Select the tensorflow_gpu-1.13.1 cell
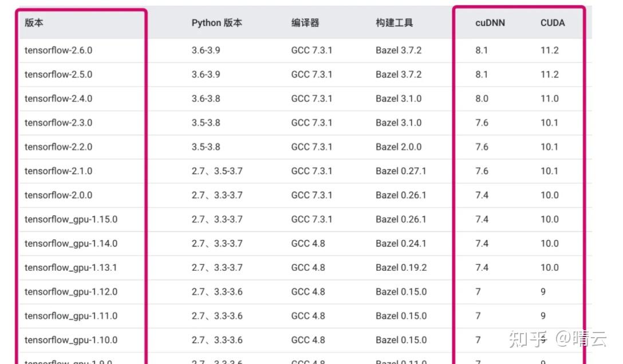The width and height of the screenshot is (623, 364). (x=71, y=268)
